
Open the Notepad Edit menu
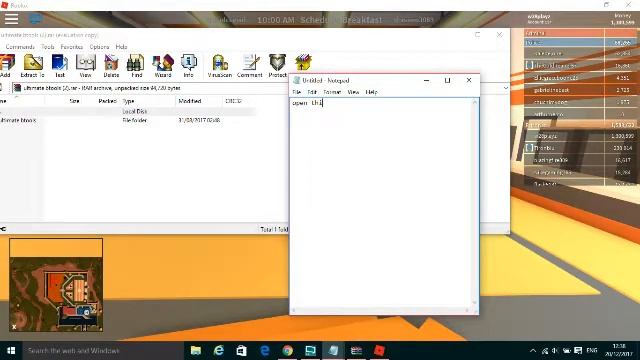(312, 92)
